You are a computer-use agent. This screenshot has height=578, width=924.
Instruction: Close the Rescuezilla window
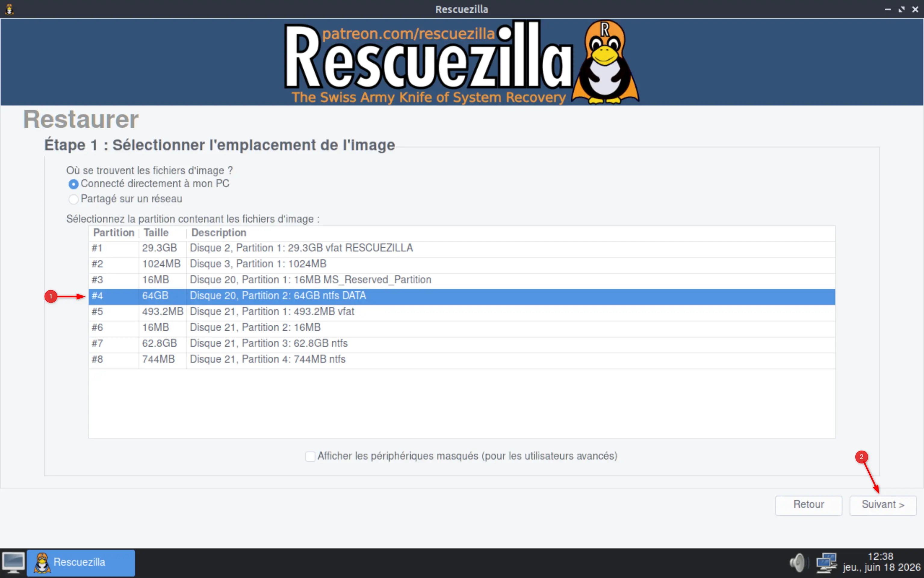point(915,9)
